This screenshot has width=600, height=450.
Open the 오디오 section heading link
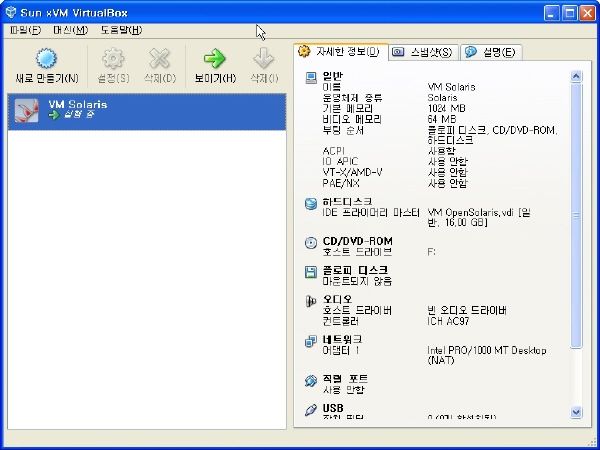click(337, 299)
